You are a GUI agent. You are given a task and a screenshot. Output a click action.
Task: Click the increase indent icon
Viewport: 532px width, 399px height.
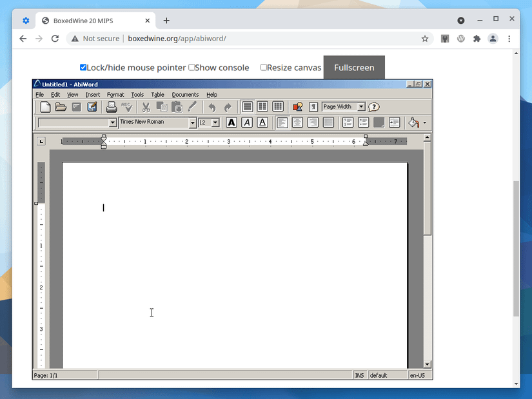point(394,122)
